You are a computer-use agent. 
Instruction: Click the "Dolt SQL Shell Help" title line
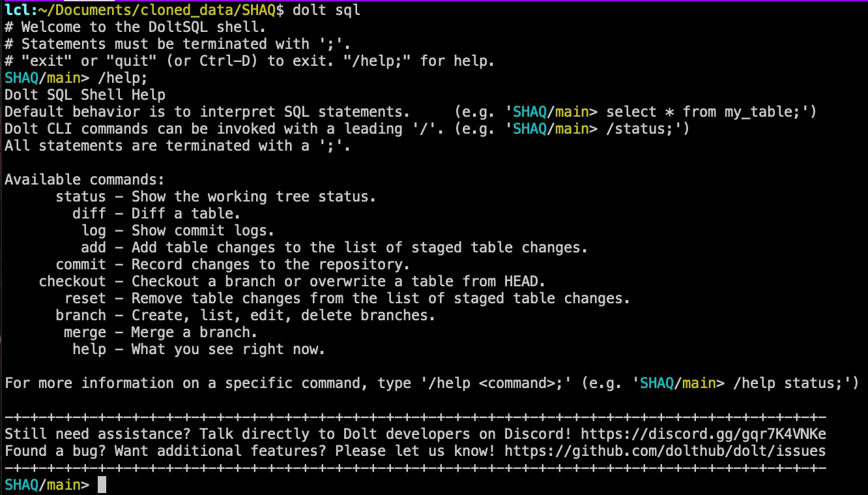point(85,95)
